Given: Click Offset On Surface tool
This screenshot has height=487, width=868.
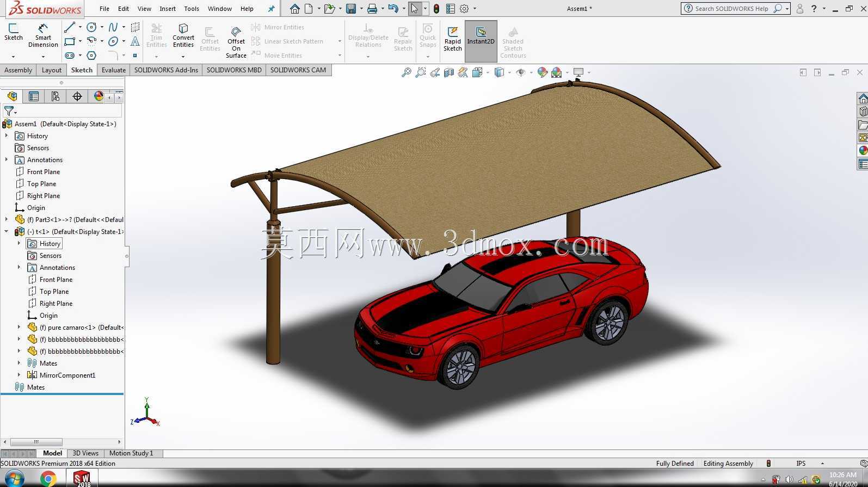Looking at the screenshot, I should (x=236, y=42).
